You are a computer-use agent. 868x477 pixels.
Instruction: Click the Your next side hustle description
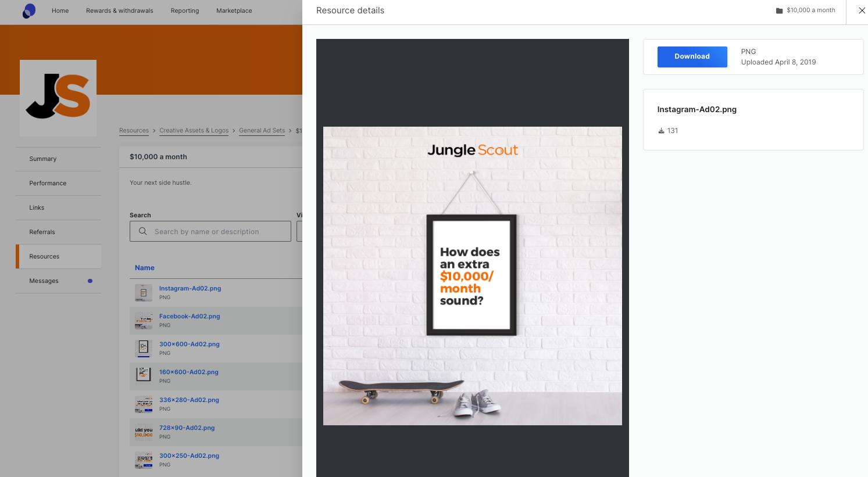[x=160, y=182]
